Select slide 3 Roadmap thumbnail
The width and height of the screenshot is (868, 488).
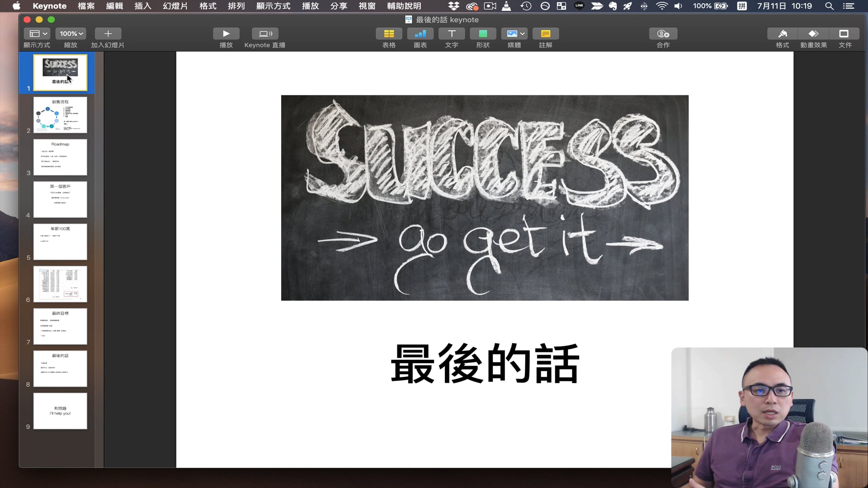point(60,157)
